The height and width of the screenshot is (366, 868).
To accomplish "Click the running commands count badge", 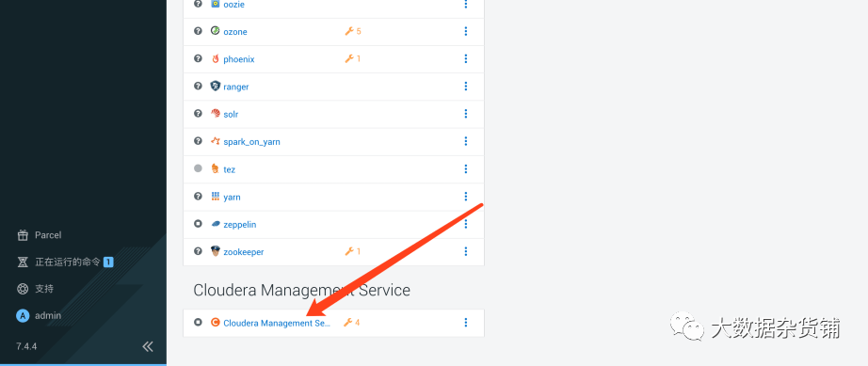I will pos(108,263).
